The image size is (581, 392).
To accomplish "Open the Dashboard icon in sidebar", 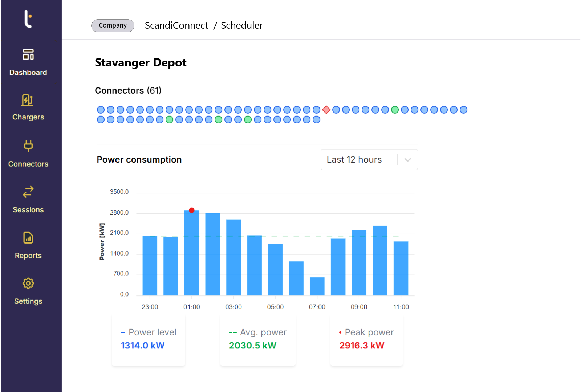I will tap(28, 54).
